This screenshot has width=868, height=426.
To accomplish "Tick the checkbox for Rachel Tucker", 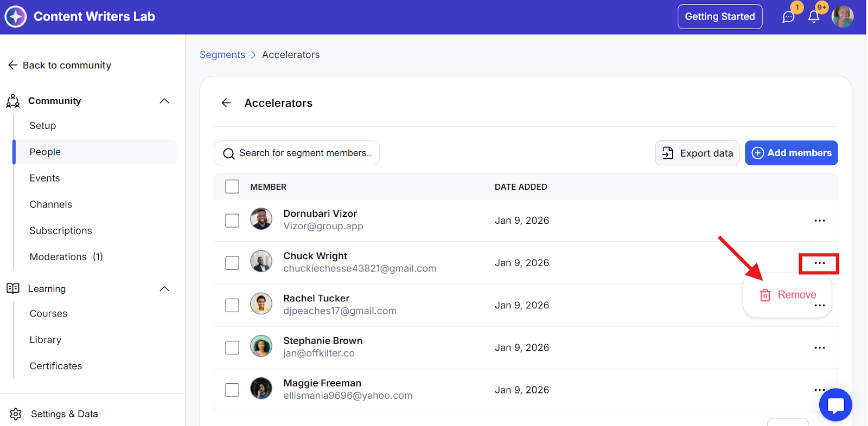I will tap(232, 305).
